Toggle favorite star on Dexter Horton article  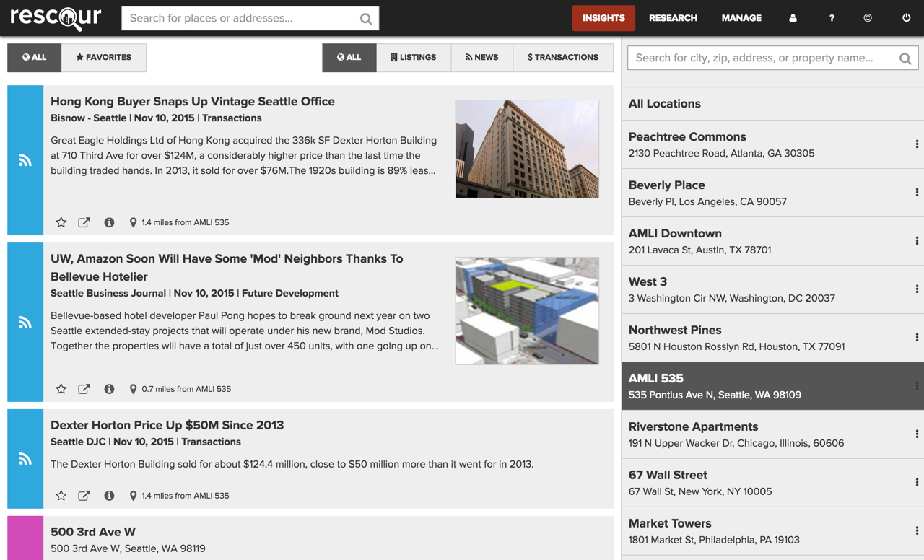point(61,496)
